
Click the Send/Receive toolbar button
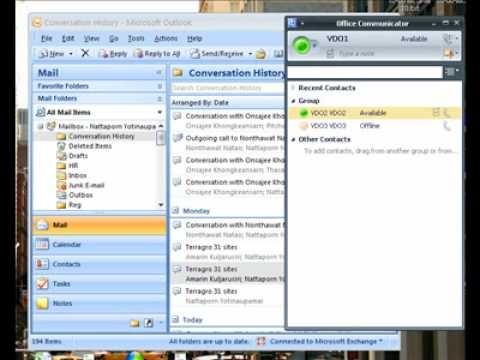[x=217, y=53]
